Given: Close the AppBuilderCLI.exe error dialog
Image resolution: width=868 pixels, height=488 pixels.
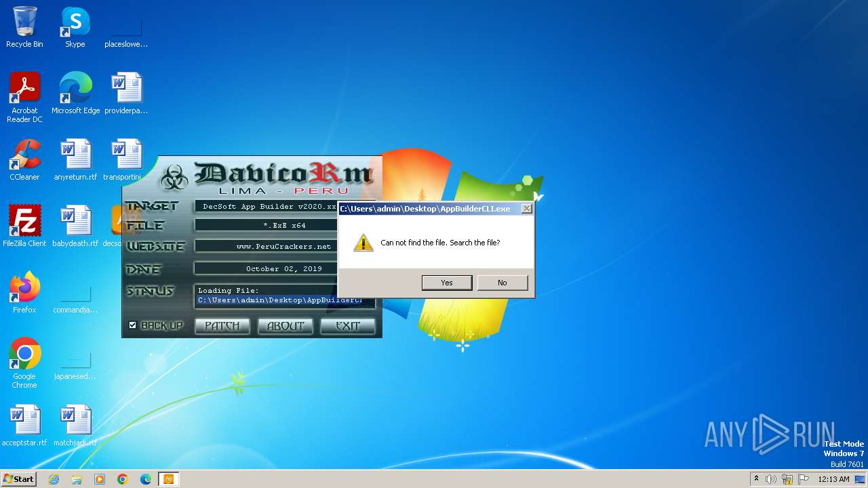Looking at the screenshot, I should click(x=526, y=209).
